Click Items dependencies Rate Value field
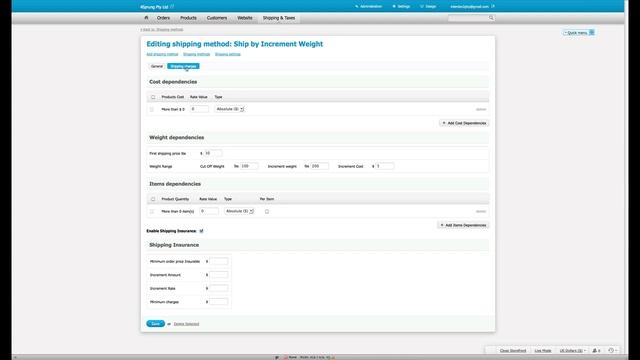 [209, 211]
